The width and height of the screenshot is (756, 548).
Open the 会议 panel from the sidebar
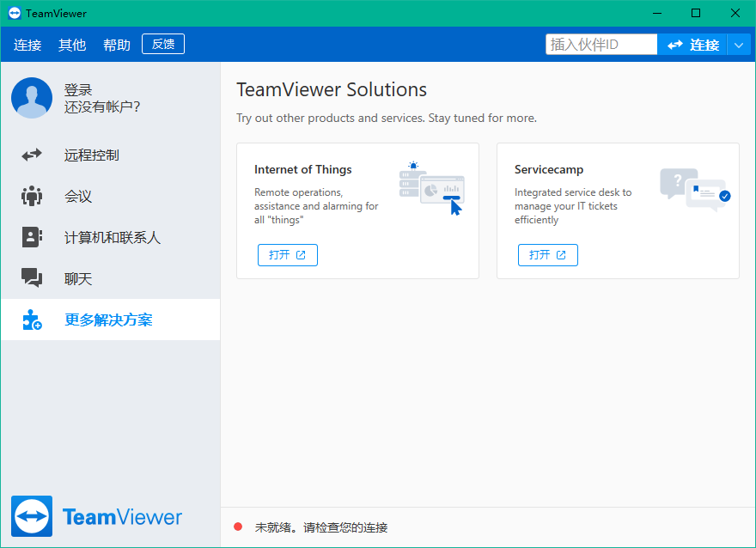[32, 196]
